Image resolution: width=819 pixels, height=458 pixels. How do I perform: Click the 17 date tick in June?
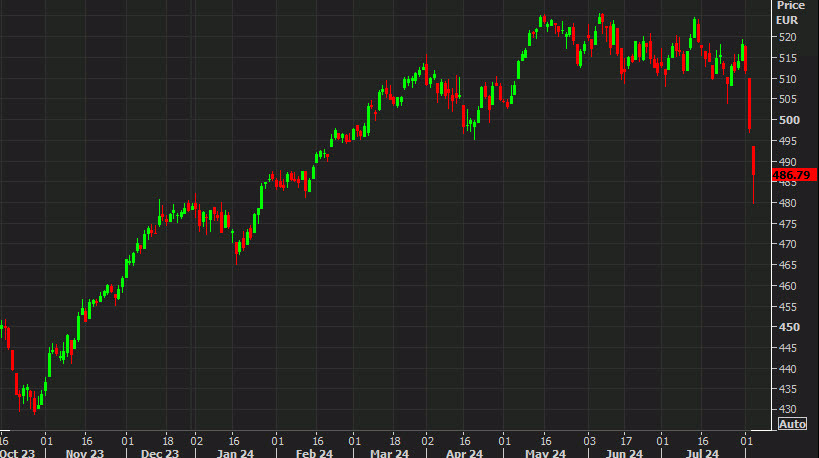[x=626, y=441]
